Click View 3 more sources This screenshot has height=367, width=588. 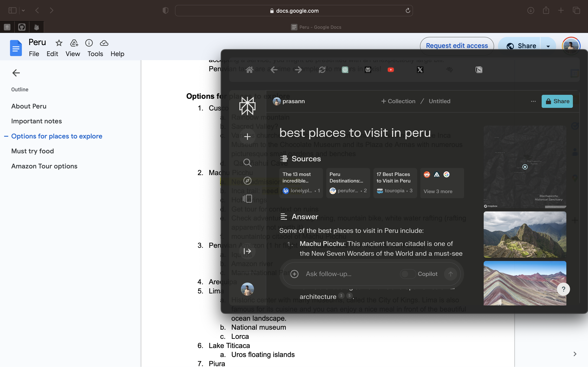[438, 191]
